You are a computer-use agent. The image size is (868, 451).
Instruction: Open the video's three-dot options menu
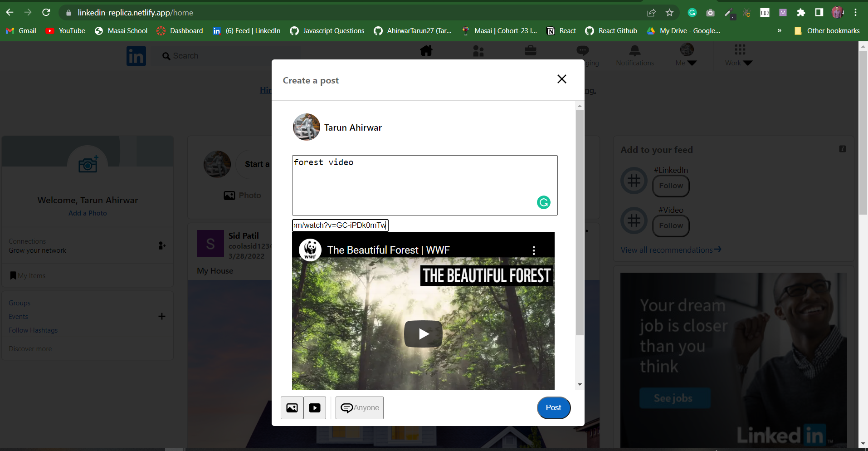pyautogui.click(x=534, y=250)
